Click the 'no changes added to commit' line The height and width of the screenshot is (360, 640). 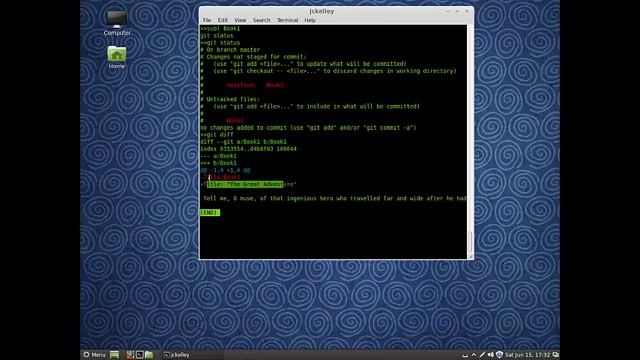coord(308,128)
